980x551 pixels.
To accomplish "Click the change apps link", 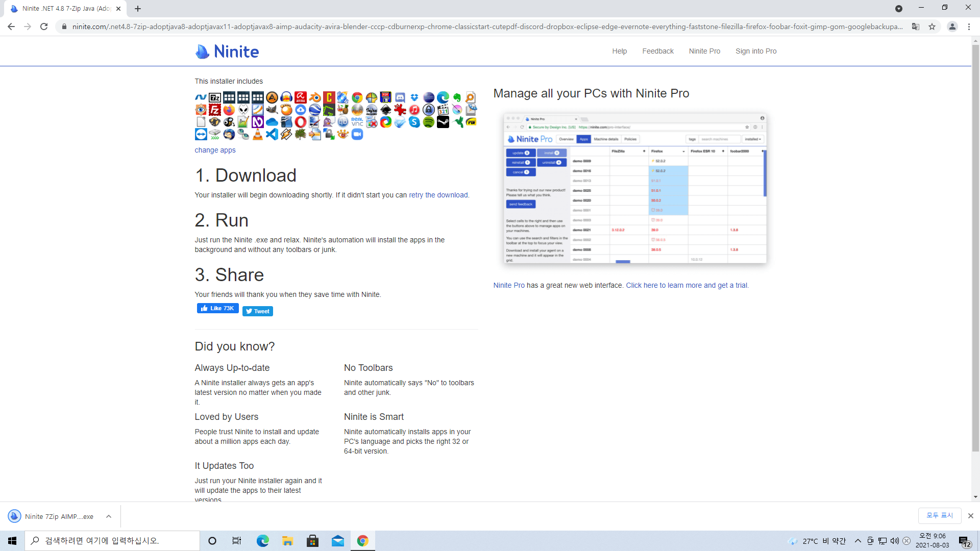I will pyautogui.click(x=215, y=150).
